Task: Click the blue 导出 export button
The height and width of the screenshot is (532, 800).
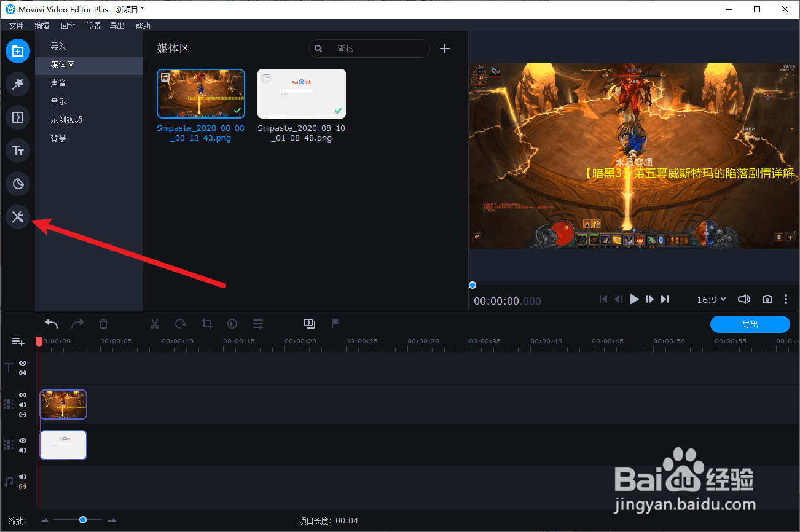Action: pyautogui.click(x=750, y=324)
